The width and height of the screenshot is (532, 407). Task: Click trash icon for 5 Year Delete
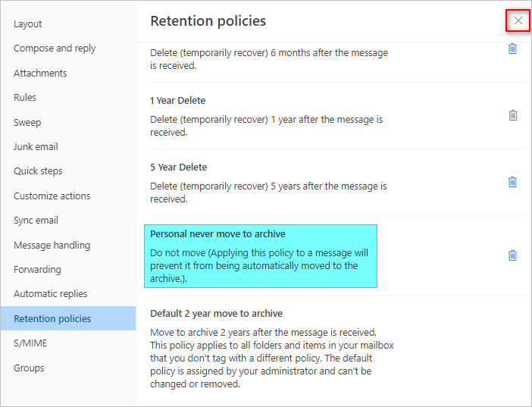pyautogui.click(x=512, y=182)
